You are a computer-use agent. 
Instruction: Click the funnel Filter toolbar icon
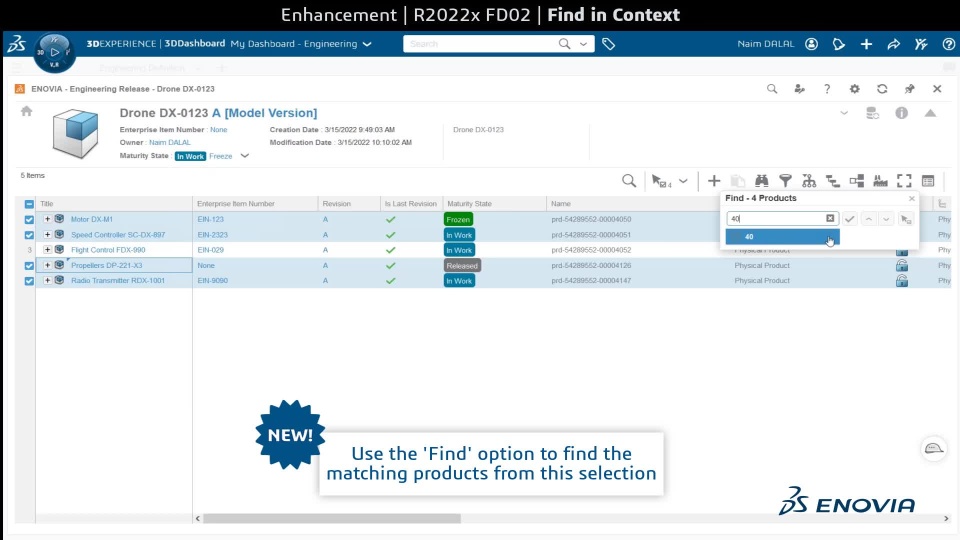pyautogui.click(x=786, y=181)
